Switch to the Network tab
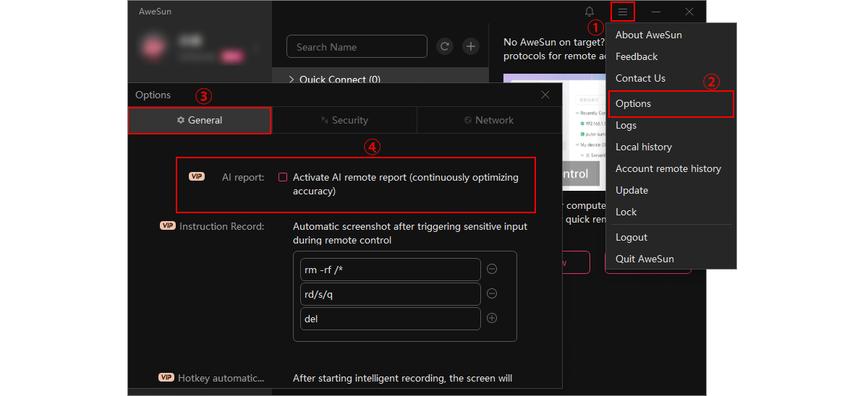Screen dimensions: 868x396 (489, 120)
